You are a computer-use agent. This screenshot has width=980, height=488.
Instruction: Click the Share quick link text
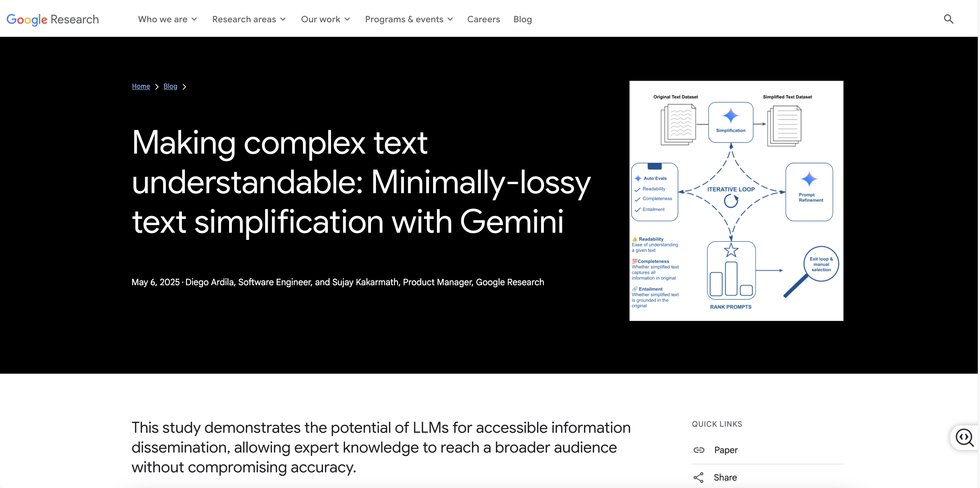click(725, 477)
